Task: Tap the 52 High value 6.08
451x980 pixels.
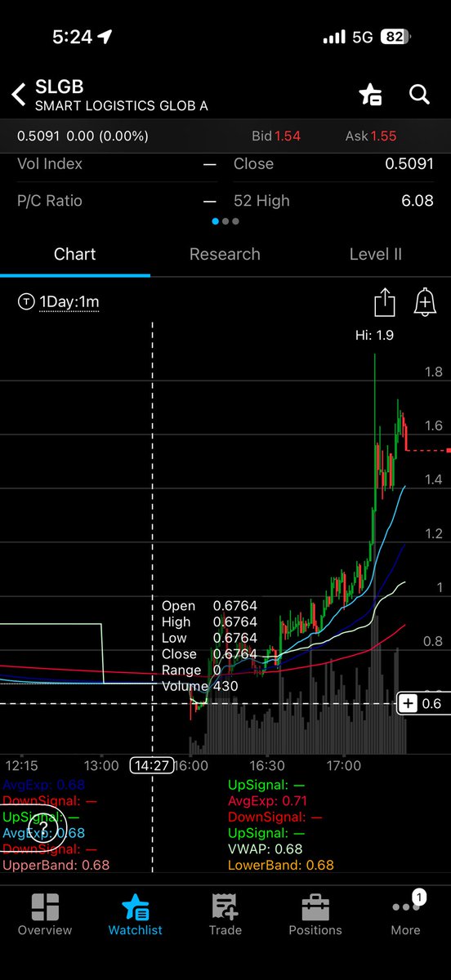Action: click(418, 200)
